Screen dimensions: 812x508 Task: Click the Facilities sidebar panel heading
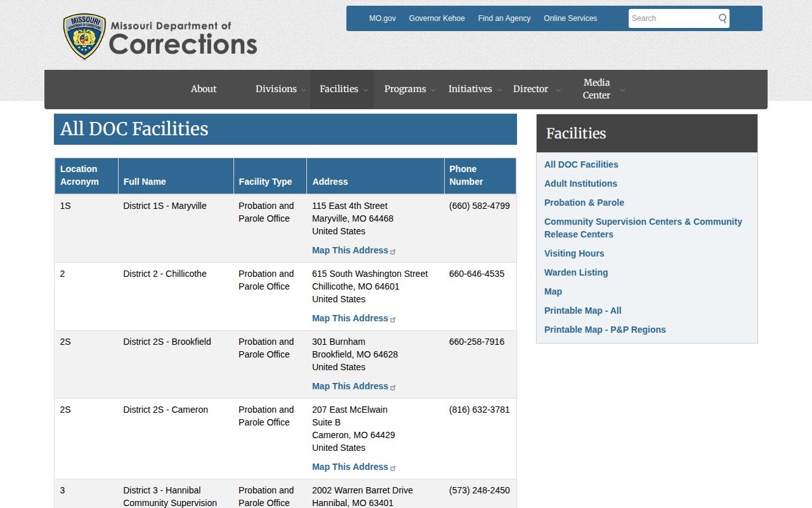coord(647,133)
